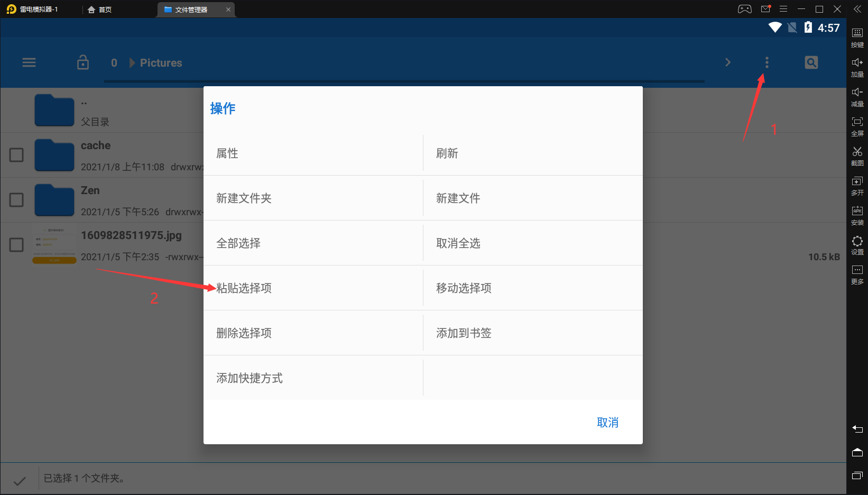The height and width of the screenshot is (495, 868).
Task: Expand the path with right chevron arrow
Action: [x=728, y=62]
